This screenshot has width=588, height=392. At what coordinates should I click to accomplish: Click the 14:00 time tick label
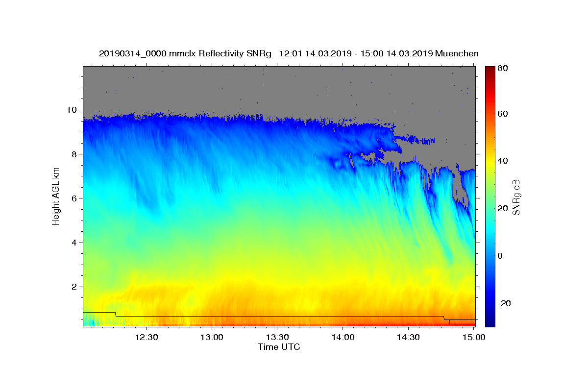343,337
